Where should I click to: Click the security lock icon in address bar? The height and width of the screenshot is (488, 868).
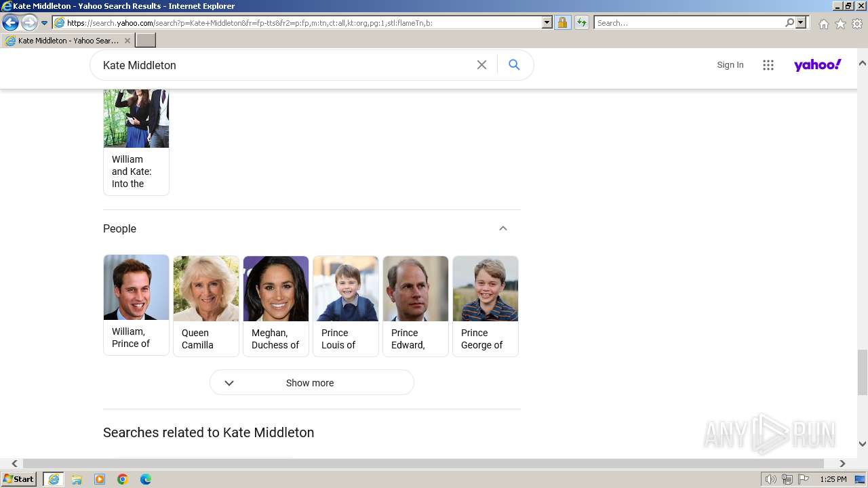[562, 23]
